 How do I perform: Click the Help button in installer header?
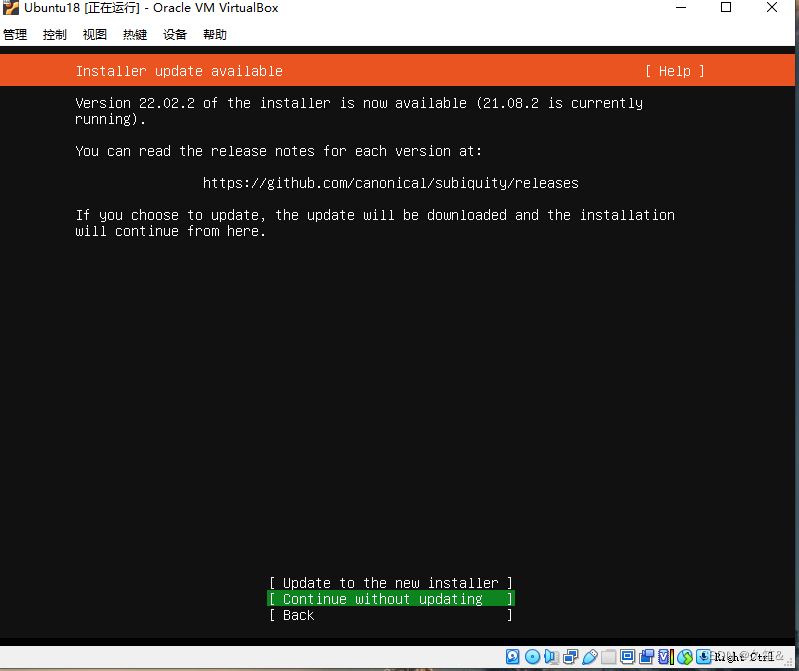tap(675, 71)
